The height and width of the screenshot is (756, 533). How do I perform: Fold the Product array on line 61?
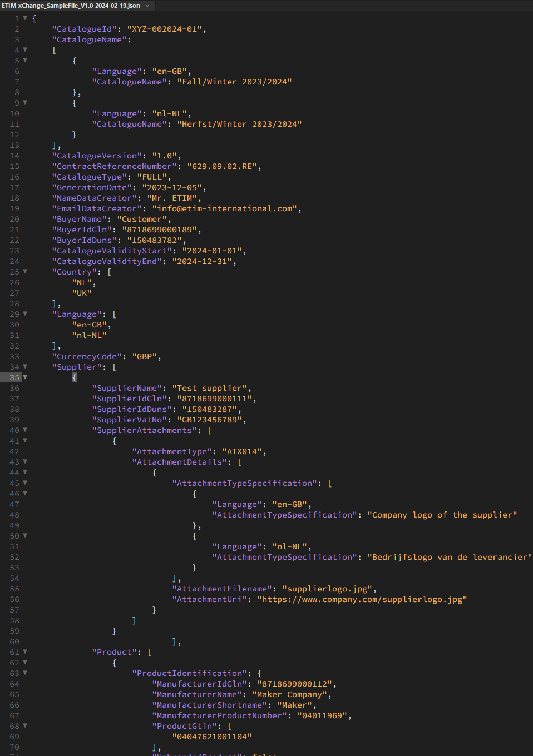click(25, 651)
